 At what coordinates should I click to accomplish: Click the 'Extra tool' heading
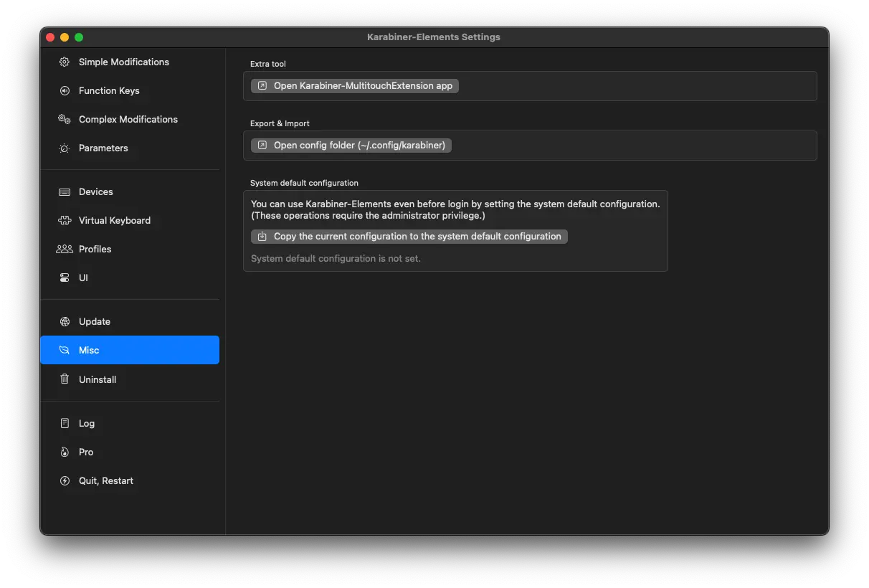coord(268,64)
